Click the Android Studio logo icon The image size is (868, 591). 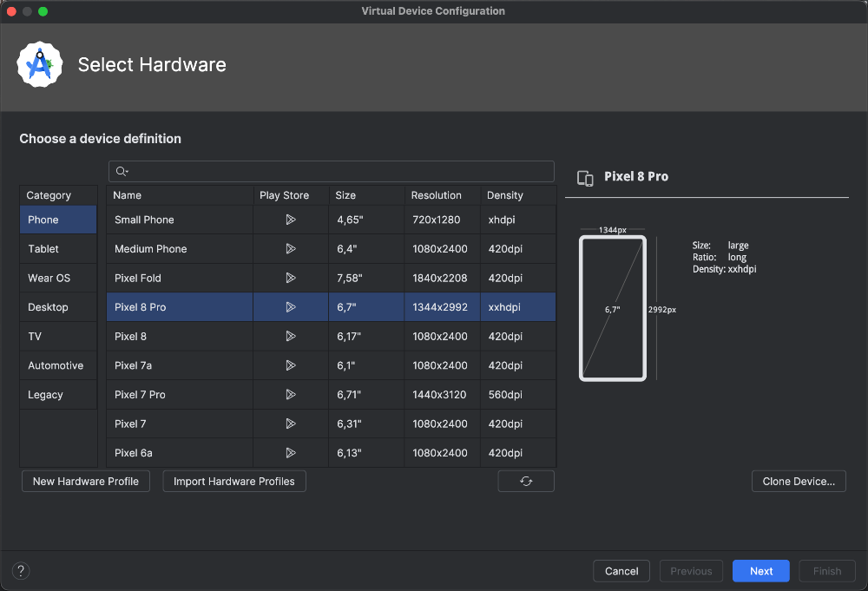coord(40,65)
